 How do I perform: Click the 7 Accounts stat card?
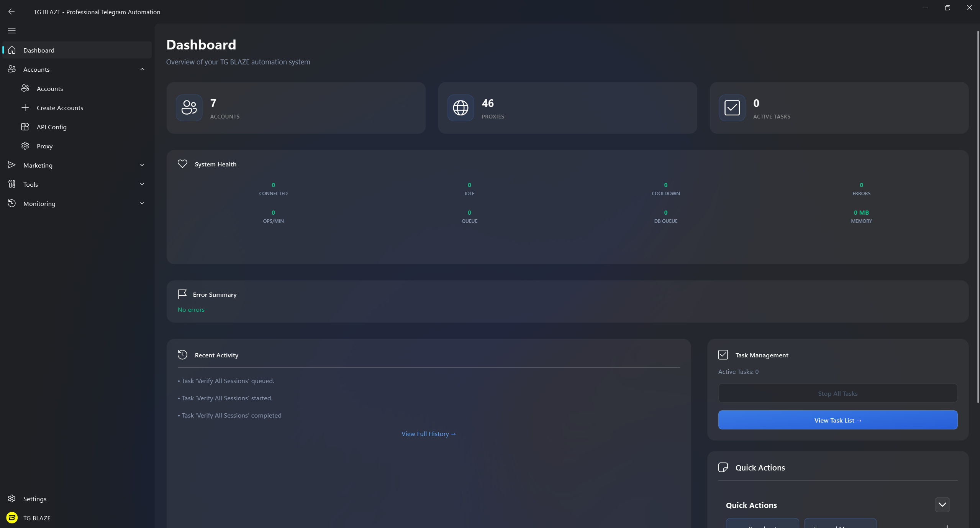tap(296, 108)
